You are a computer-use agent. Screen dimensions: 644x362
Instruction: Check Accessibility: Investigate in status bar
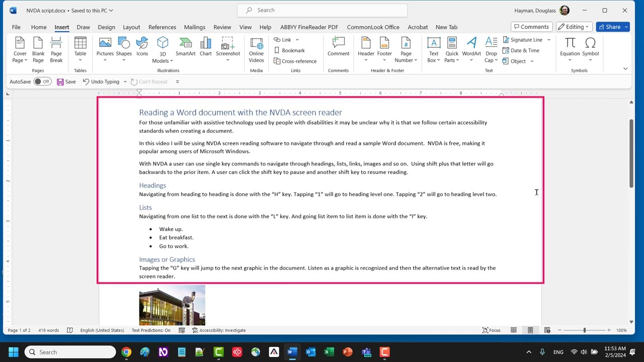pyautogui.click(x=219, y=330)
